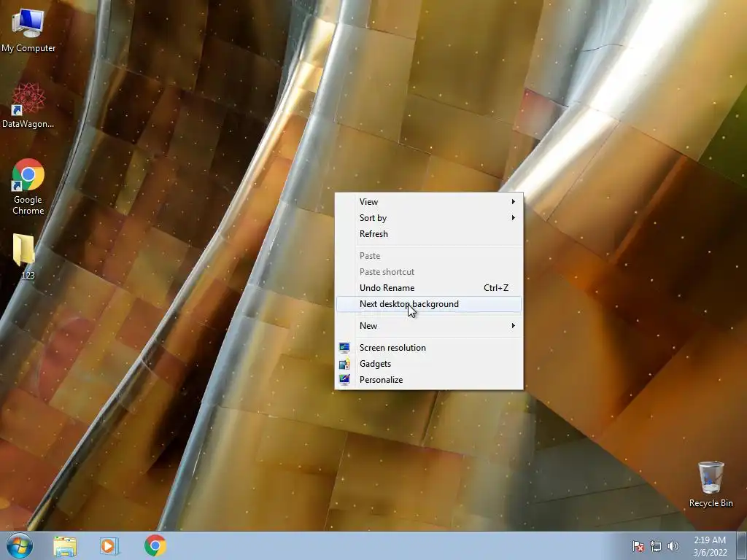Open the network status tray icon
Image resolution: width=747 pixels, height=560 pixels.
656,546
